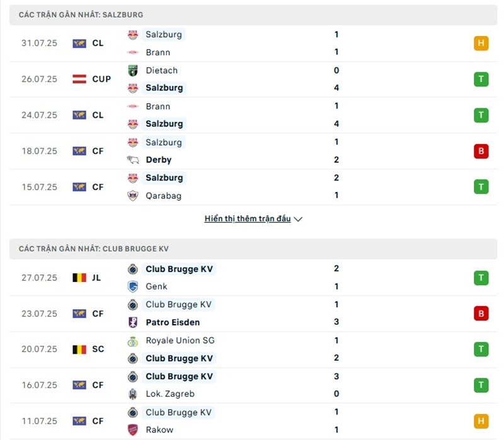
Task: Click the Belgian flag icon for JL match
Action: tap(79, 278)
